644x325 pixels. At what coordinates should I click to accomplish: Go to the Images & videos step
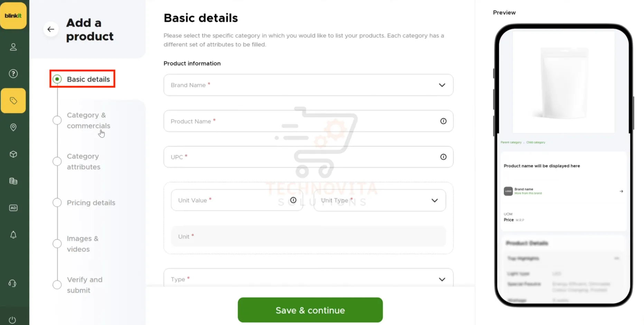(x=57, y=243)
